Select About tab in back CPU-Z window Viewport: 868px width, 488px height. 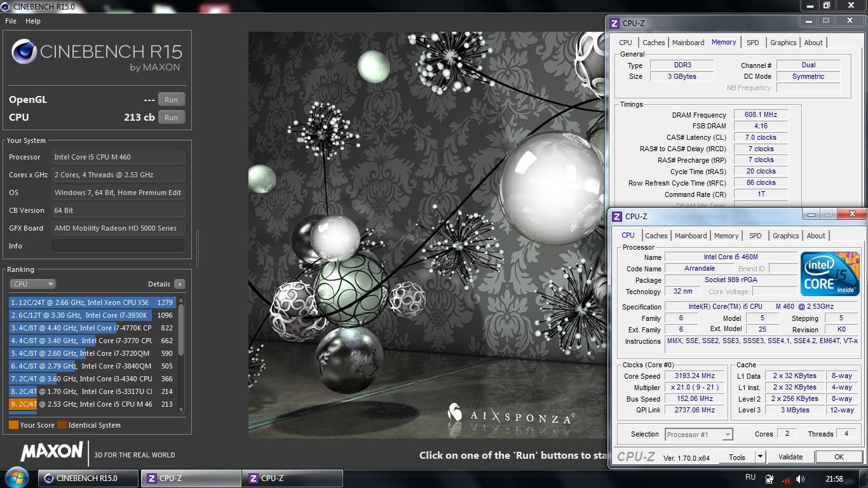tap(813, 43)
